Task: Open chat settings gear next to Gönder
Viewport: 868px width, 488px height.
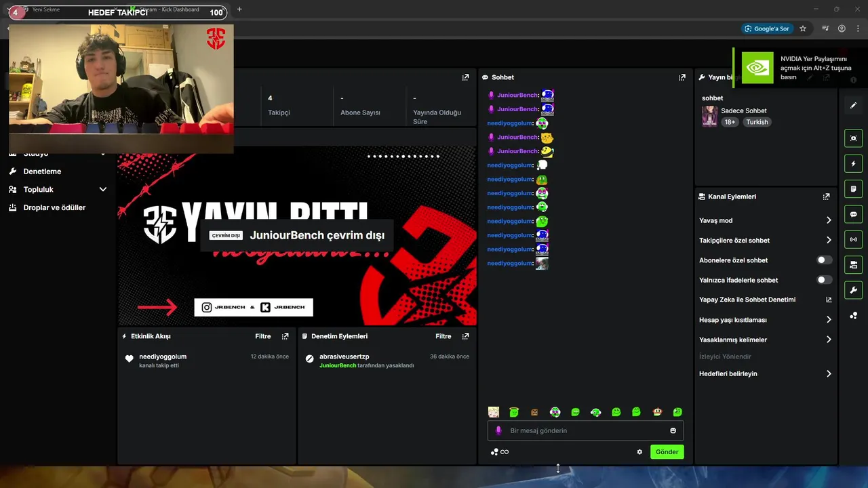Action: coord(639,452)
